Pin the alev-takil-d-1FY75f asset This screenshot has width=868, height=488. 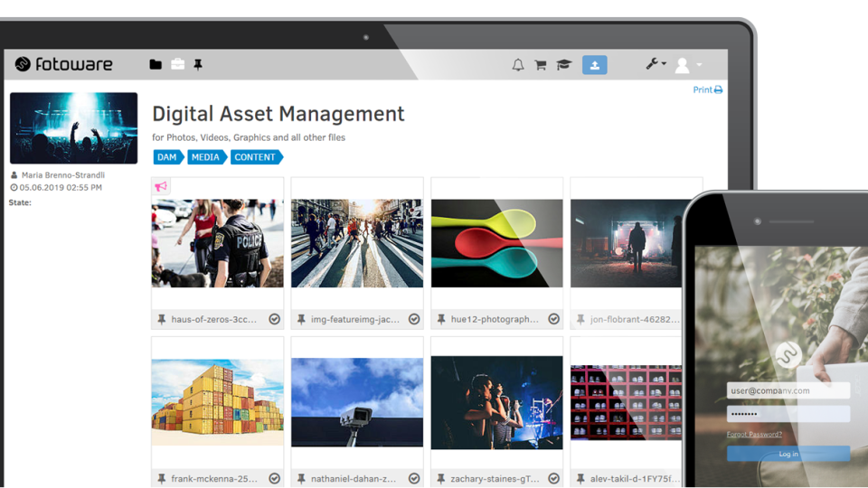[580, 479]
